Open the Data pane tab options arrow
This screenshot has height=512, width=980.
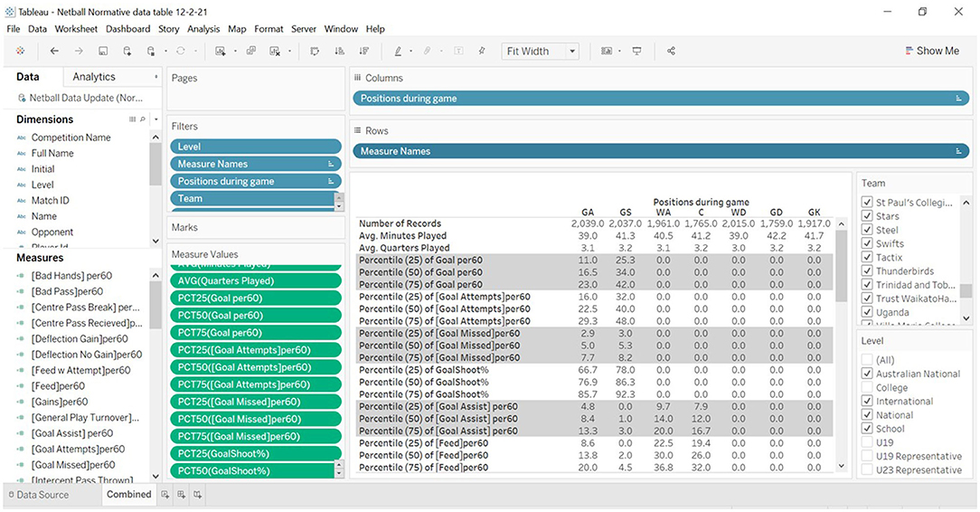click(x=156, y=77)
